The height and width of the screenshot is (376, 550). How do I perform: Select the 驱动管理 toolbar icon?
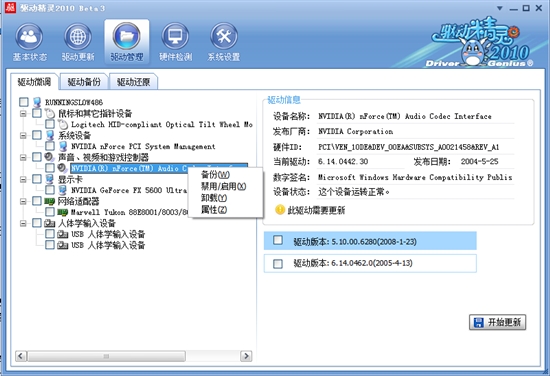127,42
